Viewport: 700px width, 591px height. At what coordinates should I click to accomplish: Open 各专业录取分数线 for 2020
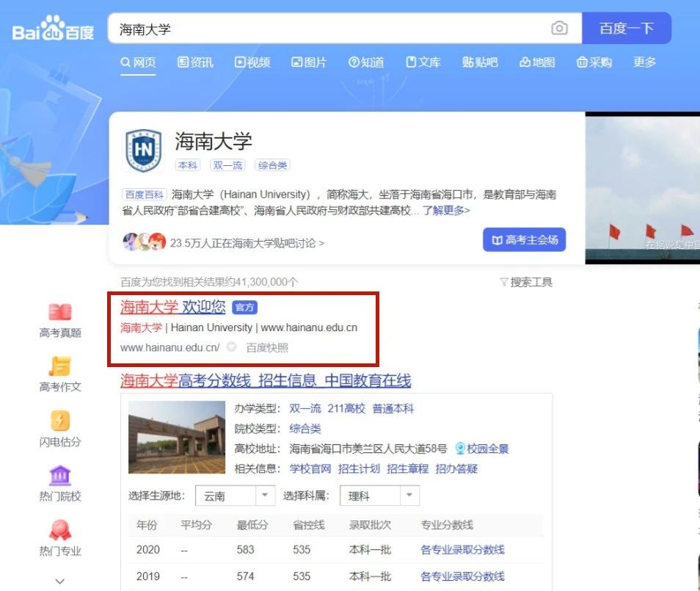pos(462,549)
